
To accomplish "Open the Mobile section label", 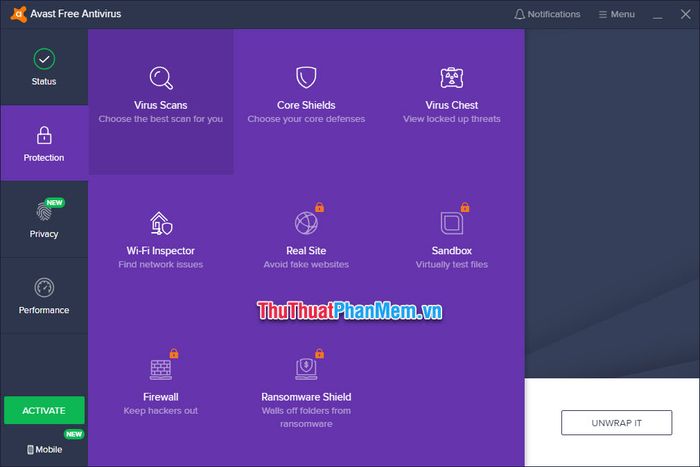I will point(49,450).
